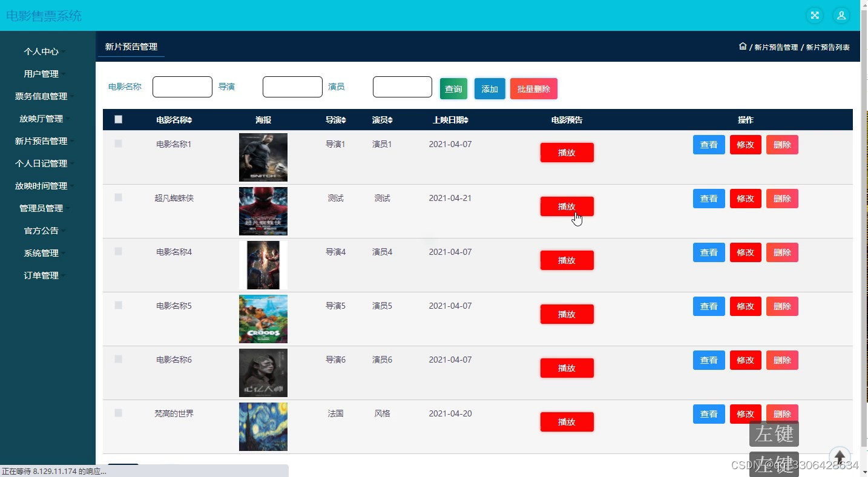Click inside 演员 search field
Screen dimensions: 868x477
point(403,87)
